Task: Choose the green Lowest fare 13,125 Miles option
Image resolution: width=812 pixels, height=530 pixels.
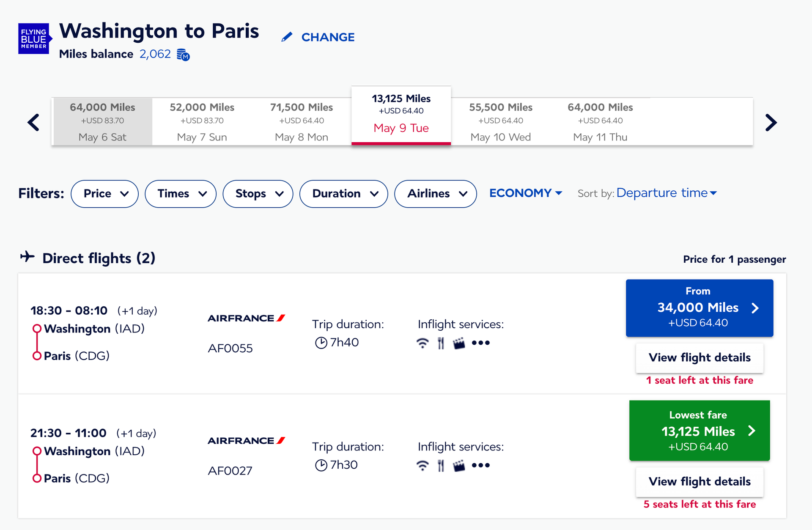Action: [699, 430]
